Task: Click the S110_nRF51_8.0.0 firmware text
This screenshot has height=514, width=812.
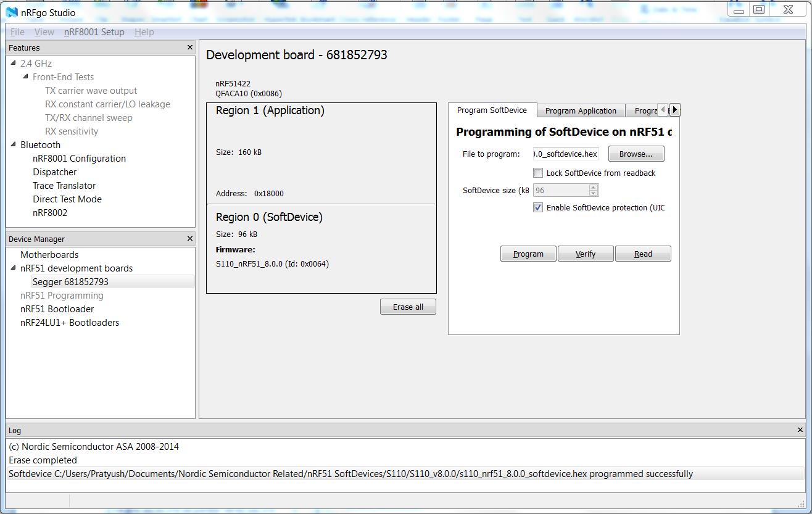Action: point(272,263)
